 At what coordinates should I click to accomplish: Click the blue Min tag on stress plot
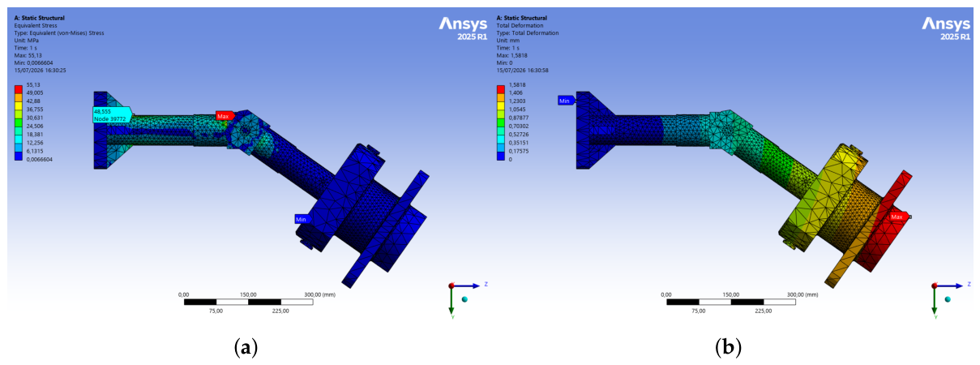(x=302, y=219)
